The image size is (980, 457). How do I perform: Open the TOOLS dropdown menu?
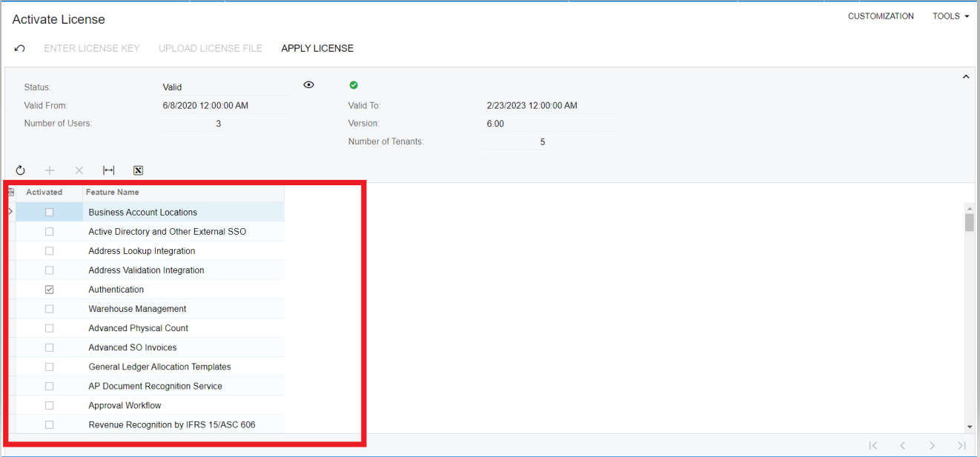[950, 15]
